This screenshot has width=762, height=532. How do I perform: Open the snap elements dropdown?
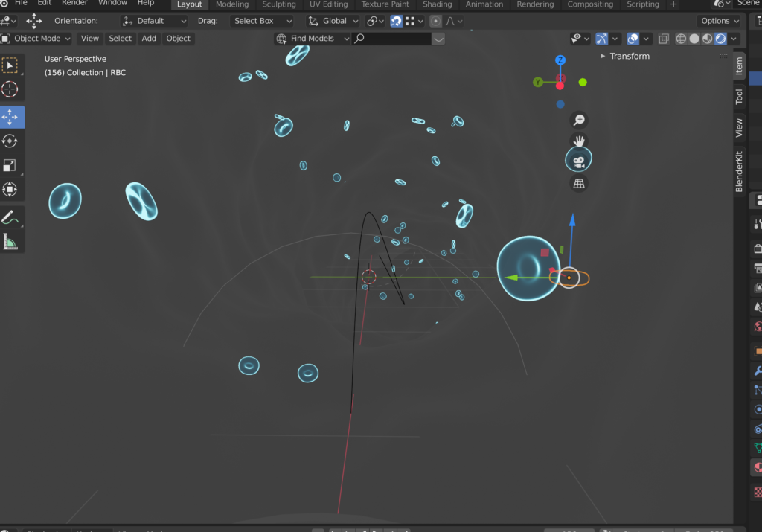pos(414,21)
